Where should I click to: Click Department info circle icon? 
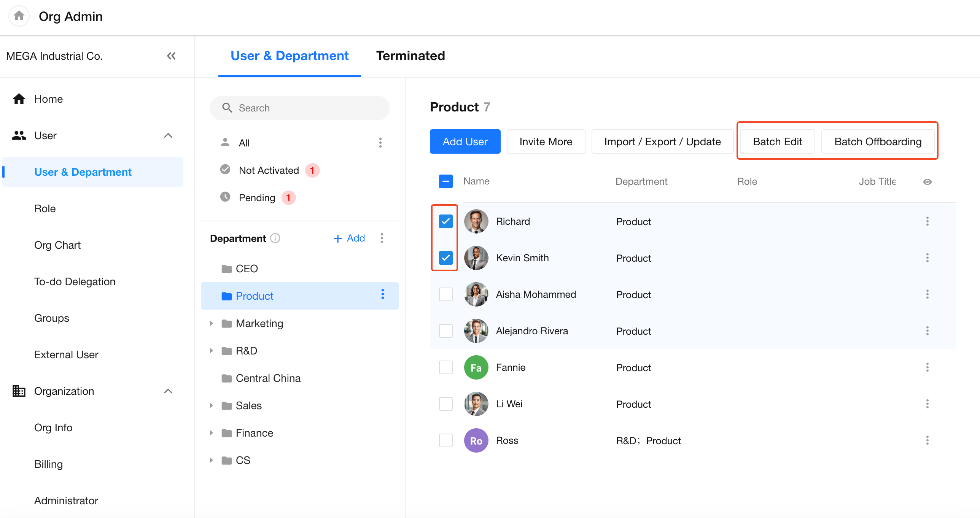(x=275, y=238)
